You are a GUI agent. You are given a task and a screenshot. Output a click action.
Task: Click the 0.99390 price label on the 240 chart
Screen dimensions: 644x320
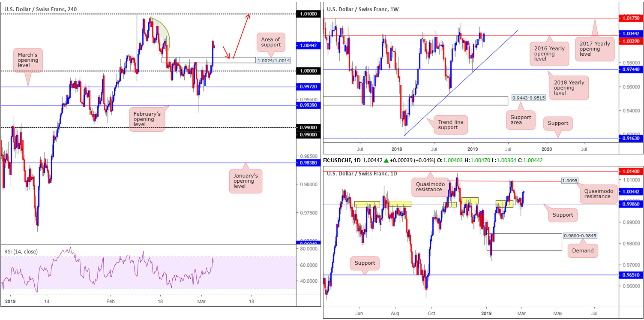(x=308, y=106)
